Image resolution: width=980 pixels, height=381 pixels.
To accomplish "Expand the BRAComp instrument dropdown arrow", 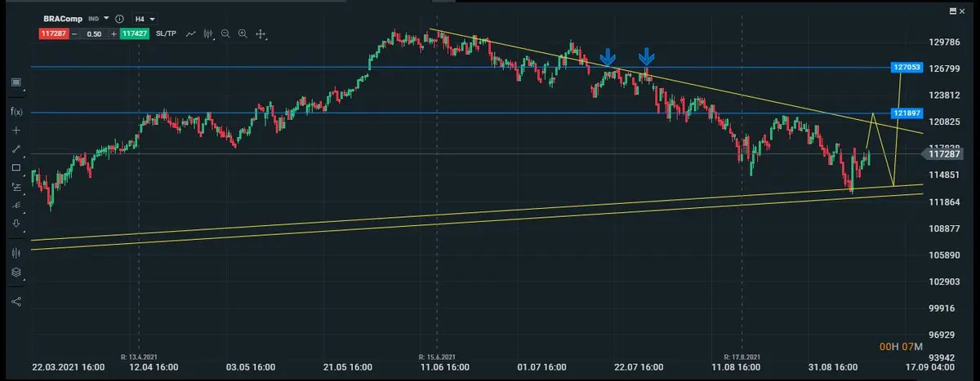I will point(106,18).
